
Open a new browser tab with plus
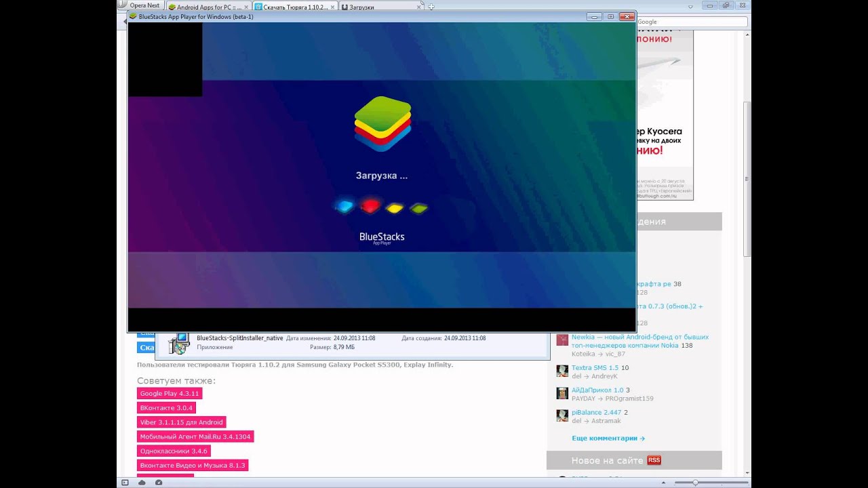(431, 7)
